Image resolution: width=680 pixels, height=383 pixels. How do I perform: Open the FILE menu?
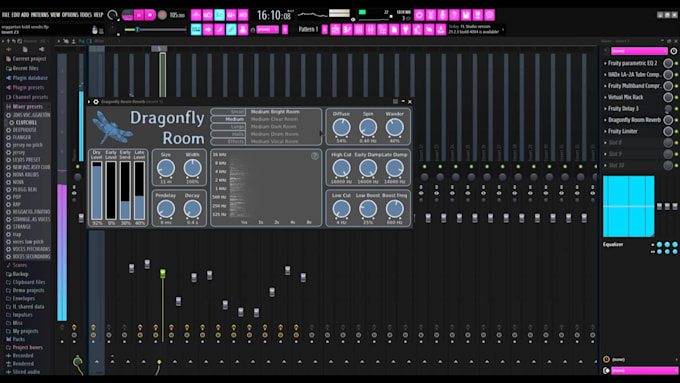[6, 15]
